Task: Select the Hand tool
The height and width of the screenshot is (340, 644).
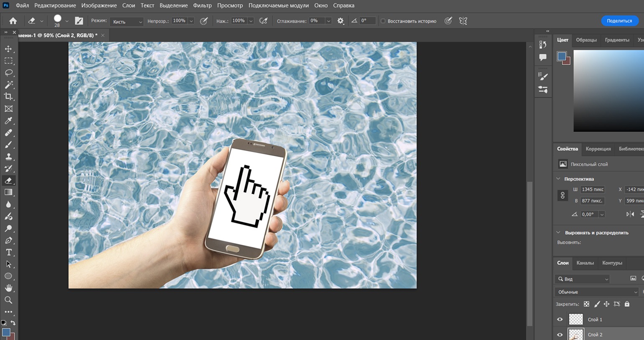Action: [8, 288]
